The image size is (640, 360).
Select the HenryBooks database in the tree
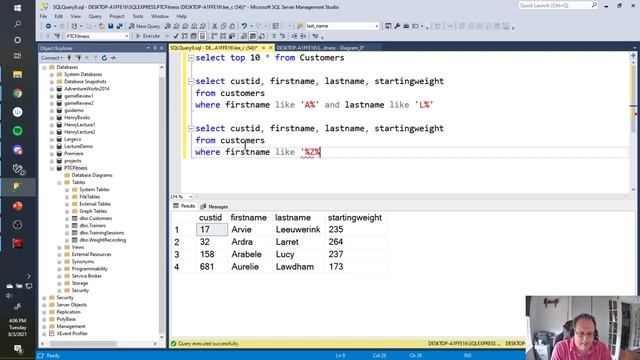click(x=77, y=118)
